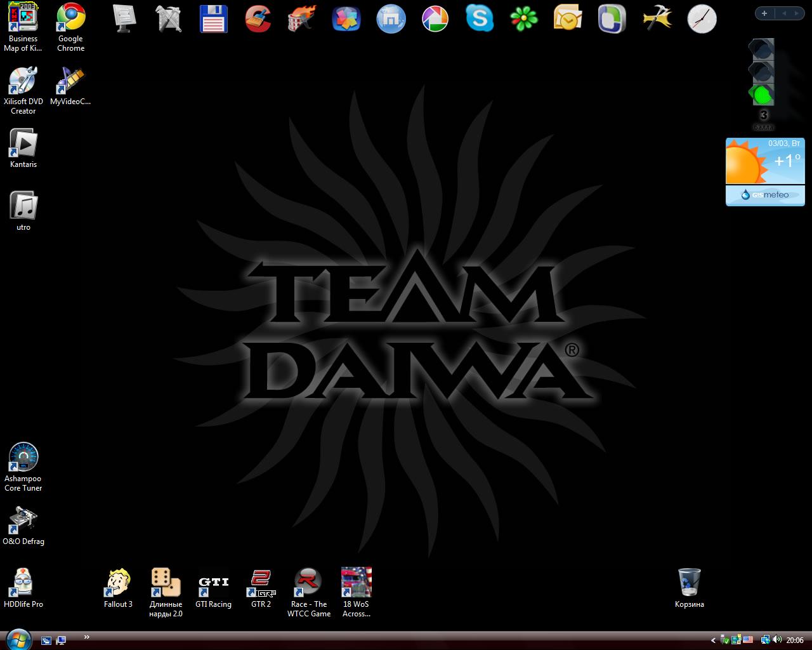Open the utro music file
812x650 pixels.
(x=23, y=207)
